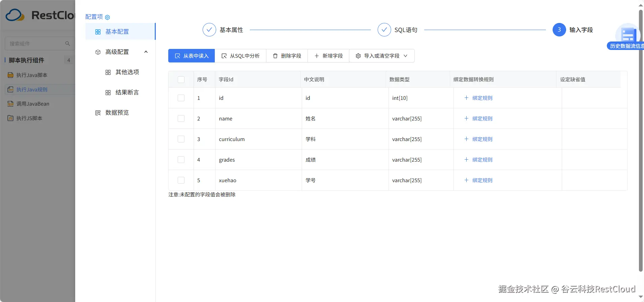Click the 历史数据流信息 floating icon
The height and width of the screenshot is (302, 644).
(x=627, y=36)
